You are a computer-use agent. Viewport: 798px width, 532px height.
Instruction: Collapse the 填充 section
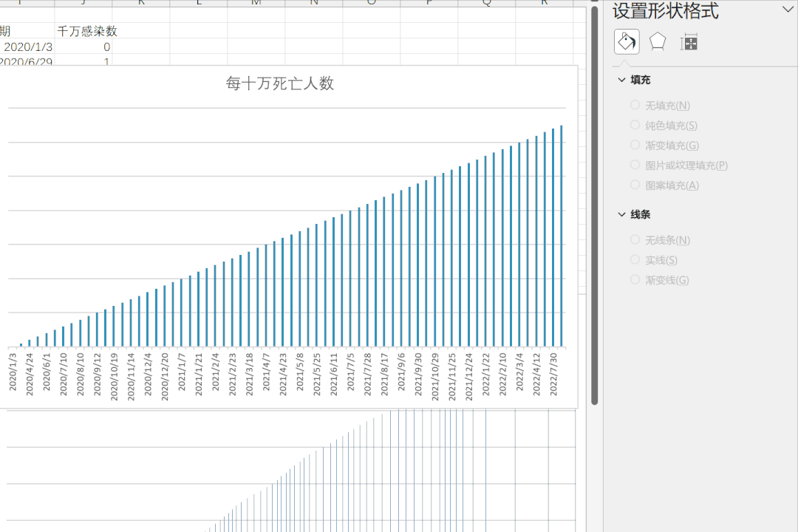pos(621,80)
